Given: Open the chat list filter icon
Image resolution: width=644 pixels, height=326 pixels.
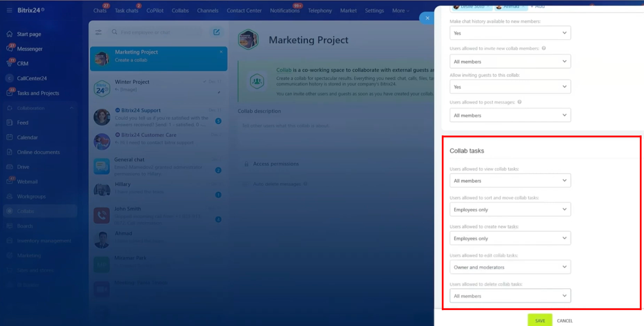Looking at the screenshot, I should point(98,32).
